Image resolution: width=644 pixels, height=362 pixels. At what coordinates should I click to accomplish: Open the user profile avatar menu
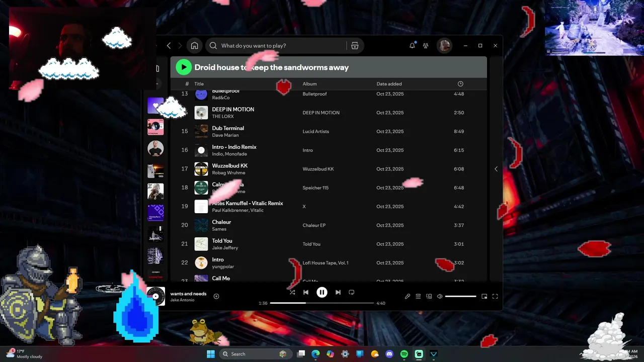(444, 46)
